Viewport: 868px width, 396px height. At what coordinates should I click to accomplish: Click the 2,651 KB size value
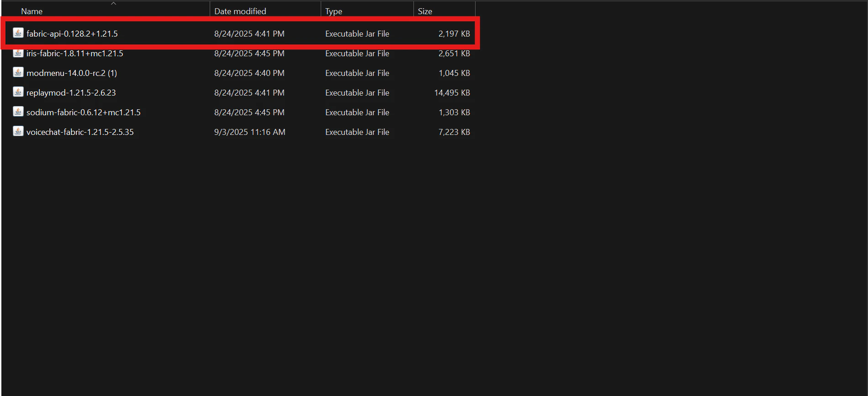[454, 54]
